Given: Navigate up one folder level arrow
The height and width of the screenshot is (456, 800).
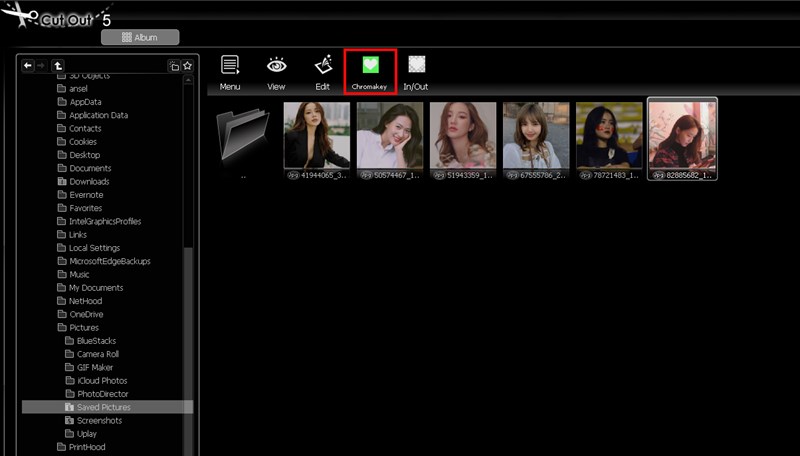Looking at the screenshot, I should tap(58, 65).
